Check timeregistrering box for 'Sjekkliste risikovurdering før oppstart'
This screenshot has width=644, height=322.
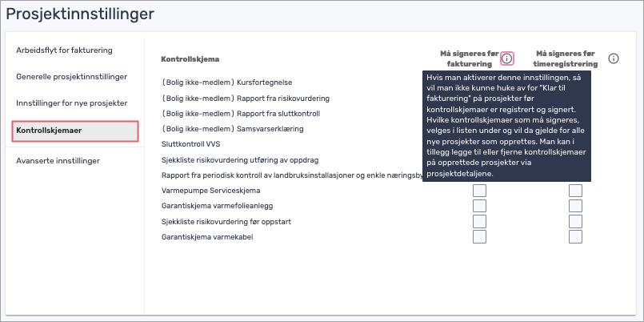[x=575, y=221]
